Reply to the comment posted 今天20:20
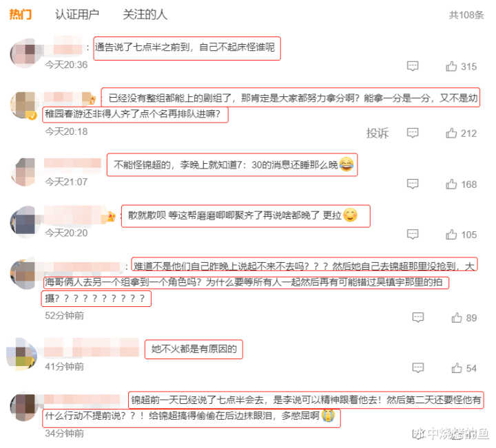Viewport: 496px width, 448px height. (x=413, y=235)
